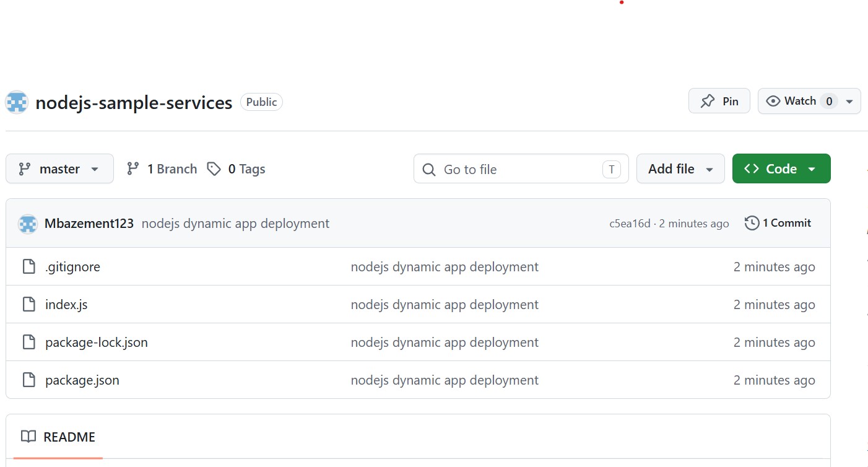Click the file icon next to package-lock.json
868x467 pixels.
[28, 343]
